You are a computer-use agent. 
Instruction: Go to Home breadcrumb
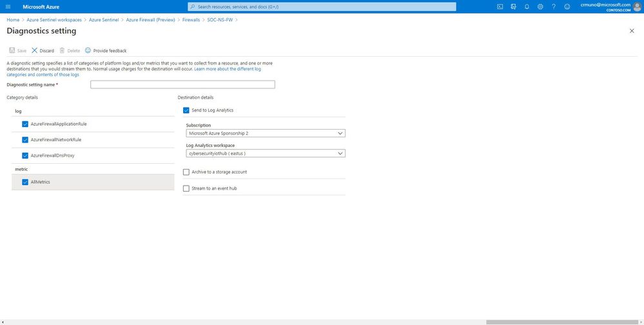coord(13,20)
